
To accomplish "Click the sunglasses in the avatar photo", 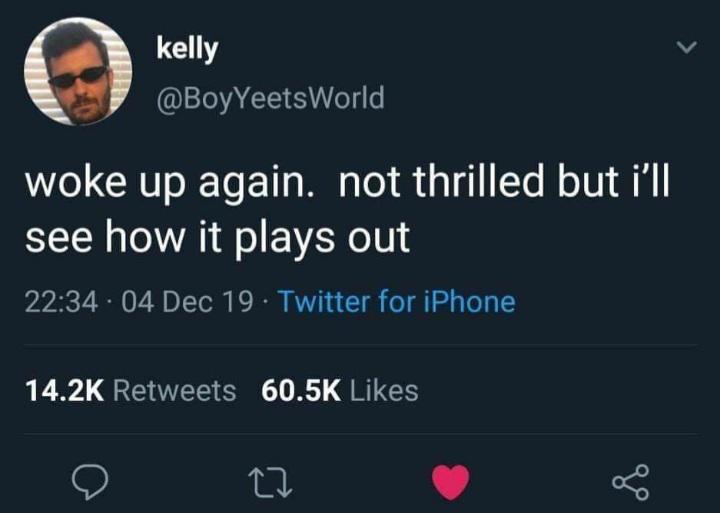I will 79,76.
